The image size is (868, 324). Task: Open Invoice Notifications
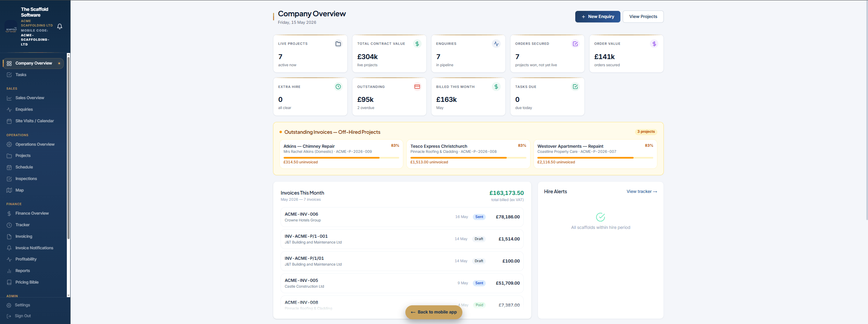point(33,248)
